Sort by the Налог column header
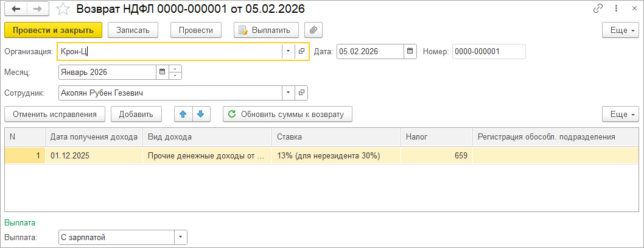Image resolution: width=644 pixels, height=248 pixels. coord(436,137)
